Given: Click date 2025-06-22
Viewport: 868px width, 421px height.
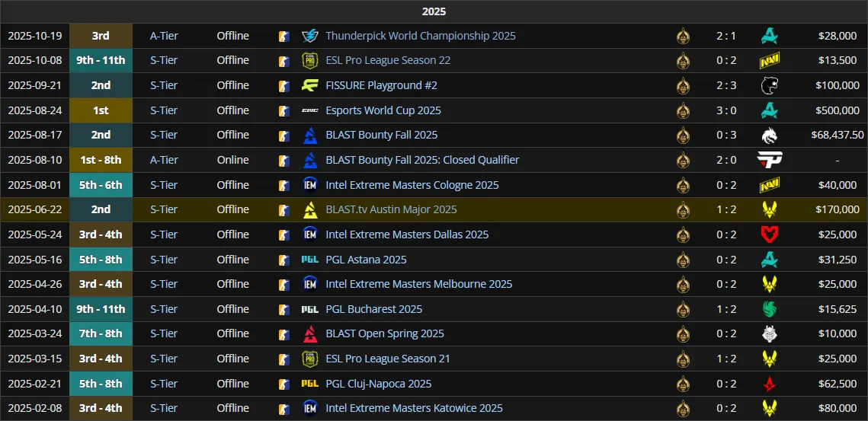Looking at the screenshot, I should click(35, 209).
